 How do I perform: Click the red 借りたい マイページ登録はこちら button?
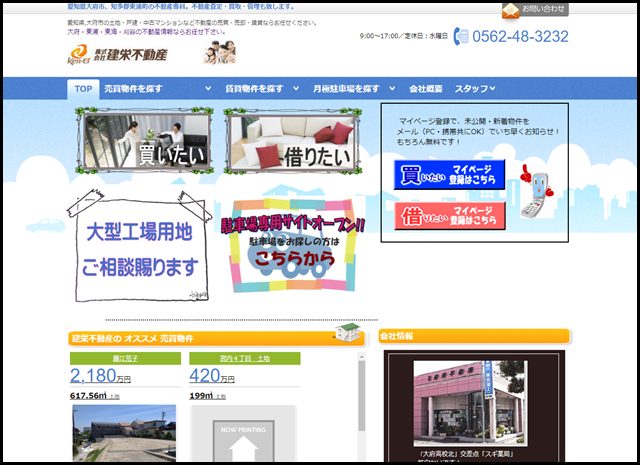point(449,216)
